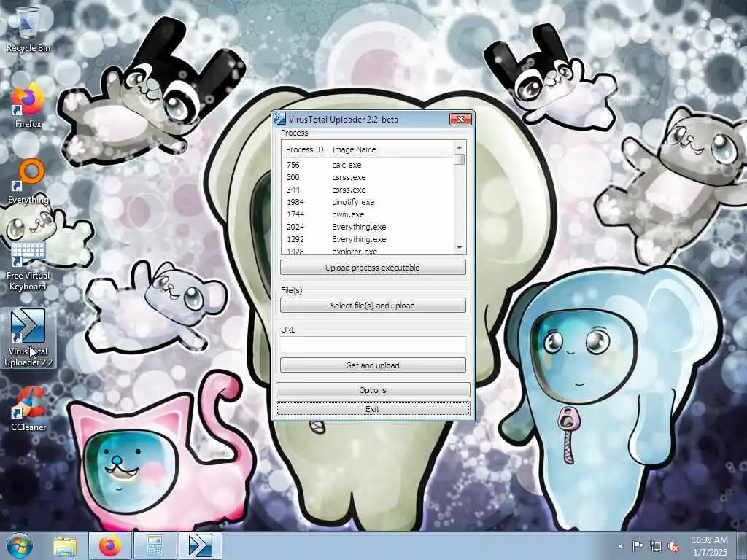The width and height of the screenshot is (747, 560).
Task: Click the process list scrollbar thumb
Action: [460, 160]
